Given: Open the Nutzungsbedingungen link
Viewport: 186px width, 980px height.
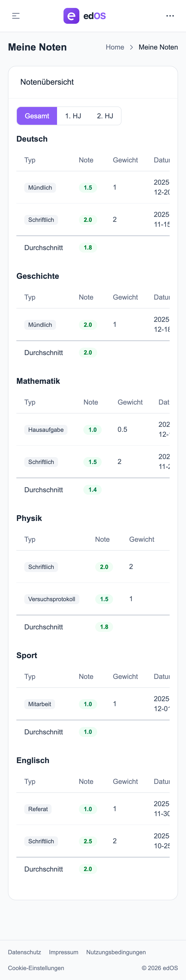Looking at the screenshot, I should click(x=116, y=952).
